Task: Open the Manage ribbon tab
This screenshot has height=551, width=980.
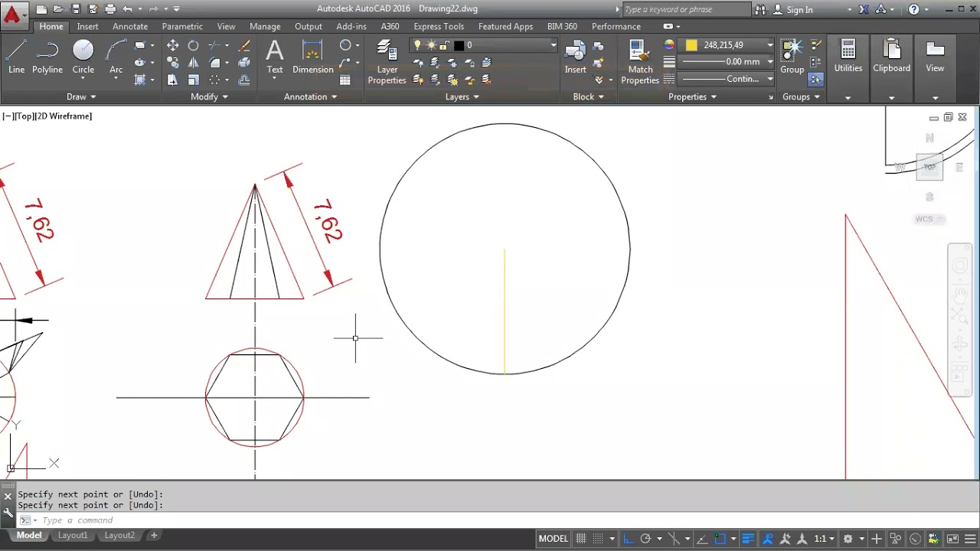Action: 265,27
